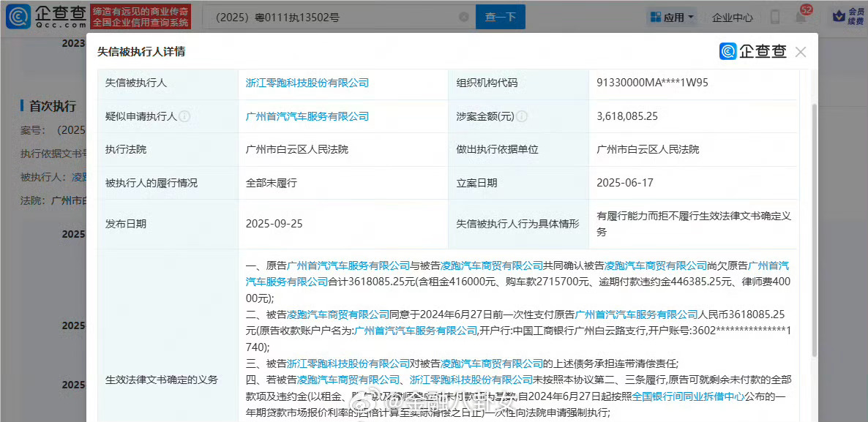Click 被执行人 entry on background page
868x422 pixels.
(x=53, y=177)
